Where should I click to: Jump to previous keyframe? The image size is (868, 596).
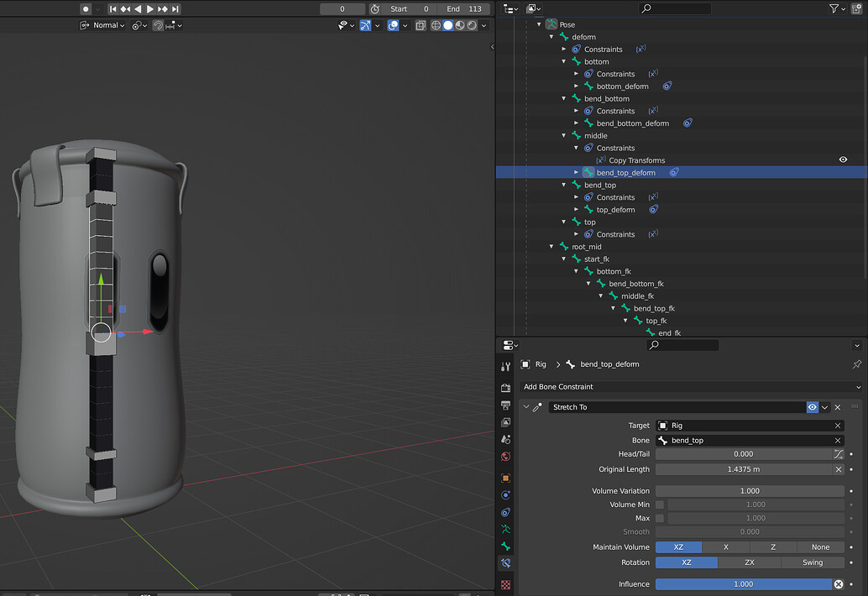tap(126, 9)
